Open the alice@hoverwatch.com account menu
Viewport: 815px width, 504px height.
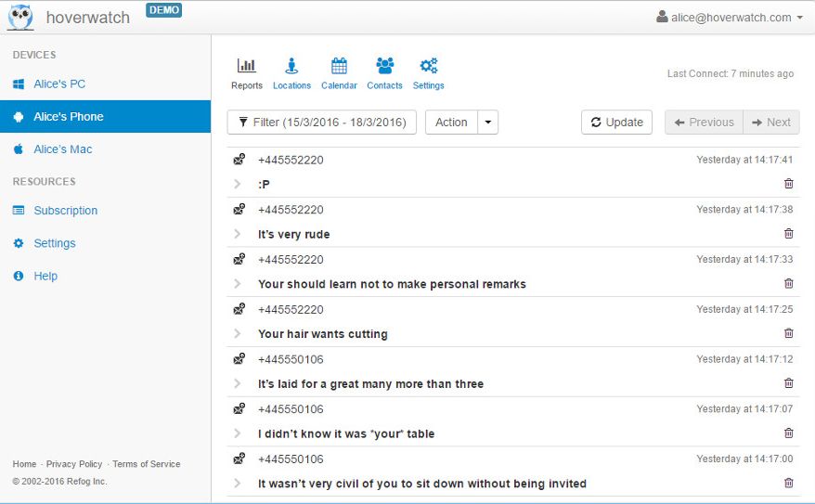click(x=730, y=17)
